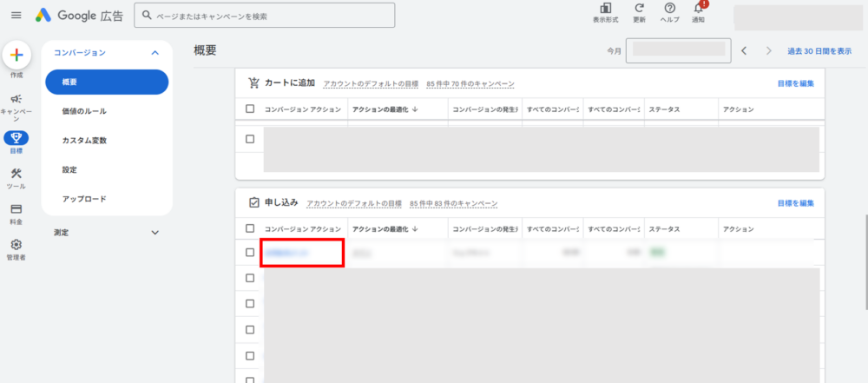Viewport: 868px width, 383px height.
Task: Select 価値のルール menu item
Action: pyautogui.click(x=84, y=111)
